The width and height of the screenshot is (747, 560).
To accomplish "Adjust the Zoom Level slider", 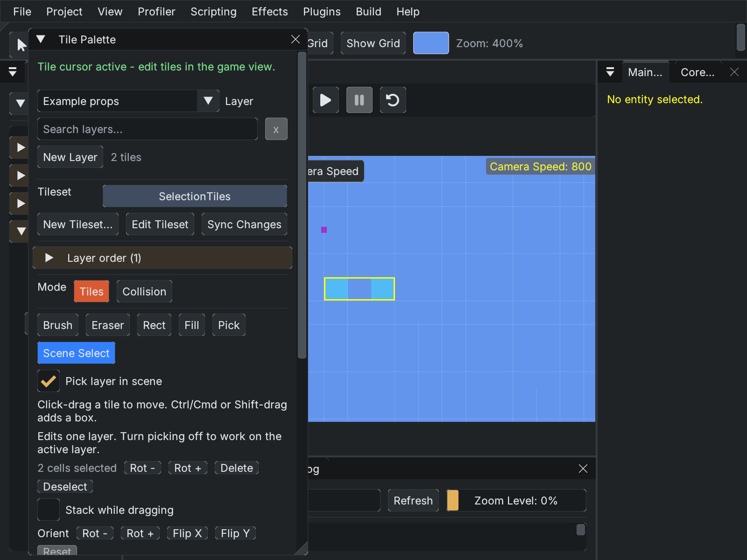I will point(516,501).
